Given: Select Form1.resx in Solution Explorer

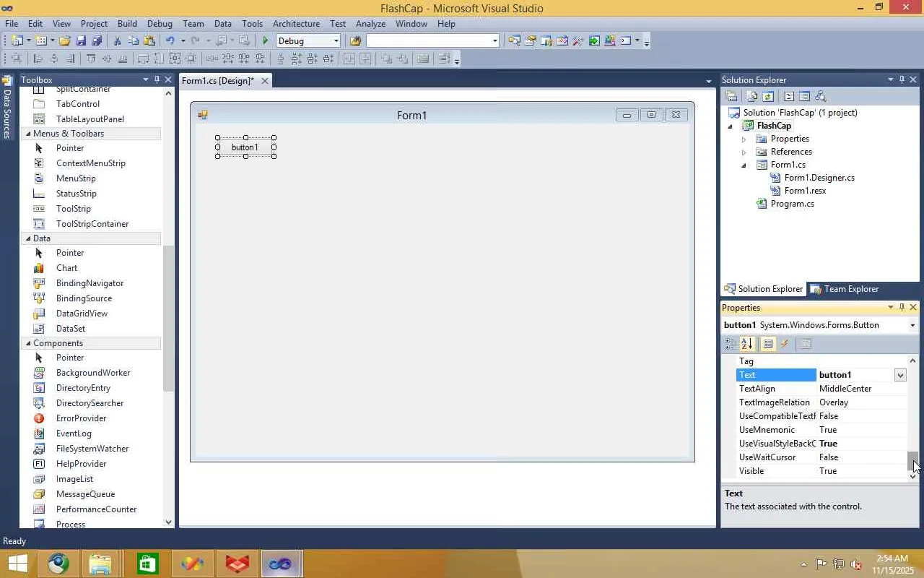Looking at the screenshot, I should tap(805, 191).
